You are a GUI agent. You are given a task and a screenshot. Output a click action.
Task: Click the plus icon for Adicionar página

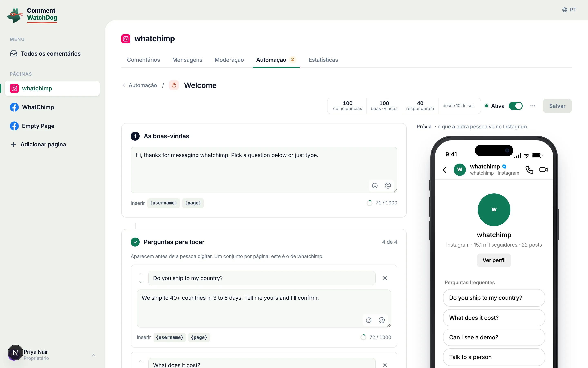click(x=14, y=144)
